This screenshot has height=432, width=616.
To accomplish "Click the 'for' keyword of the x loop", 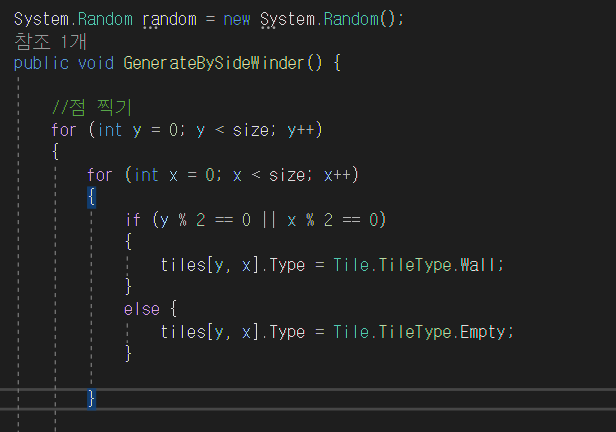I will [100, 175].
